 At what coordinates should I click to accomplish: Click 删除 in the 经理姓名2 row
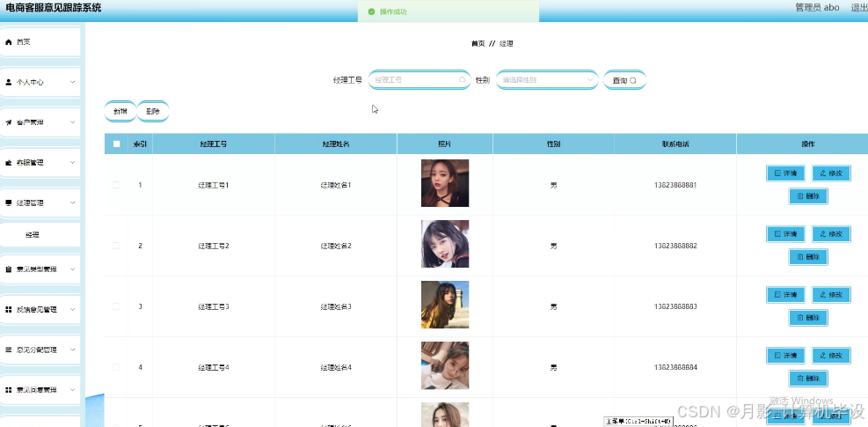point(808,257)
